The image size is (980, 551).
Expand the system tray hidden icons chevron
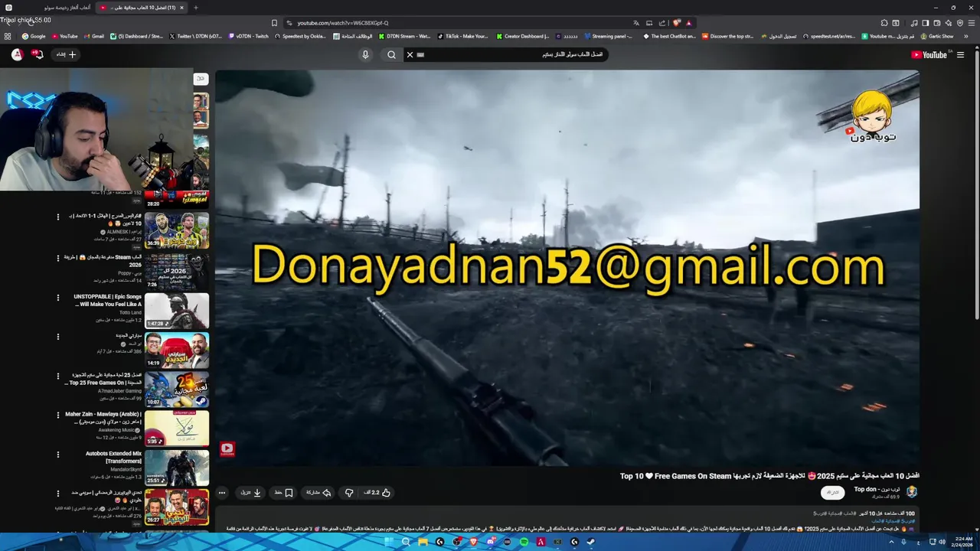coord(892,542)
